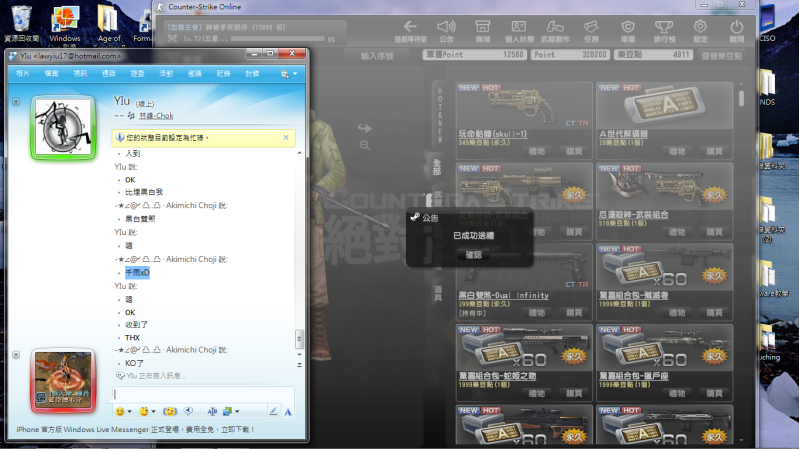Click the 相片 photos menu in Messenger
Viewport: 799px width, 449px height.
[22, 74]
